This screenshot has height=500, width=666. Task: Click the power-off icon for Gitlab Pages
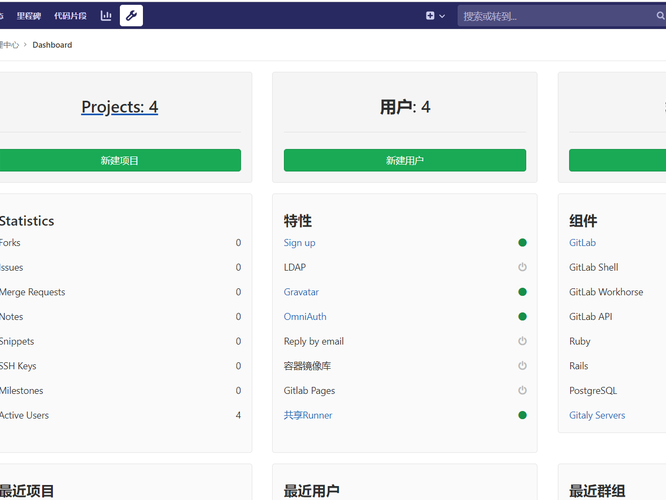pos(522,390)
